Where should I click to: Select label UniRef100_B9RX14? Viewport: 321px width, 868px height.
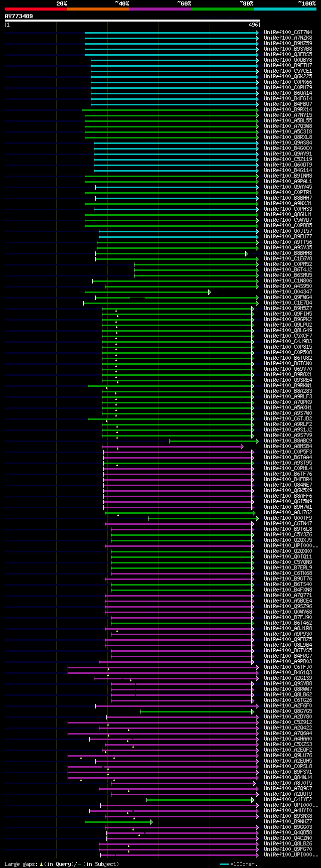click(x=288, y=110)
